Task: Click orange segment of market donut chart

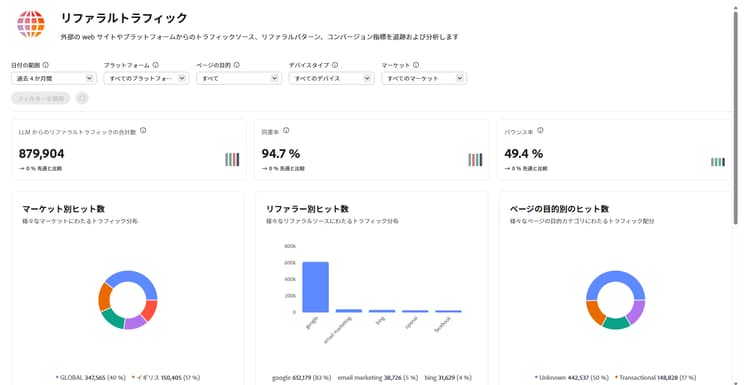Action: point(104,297)
